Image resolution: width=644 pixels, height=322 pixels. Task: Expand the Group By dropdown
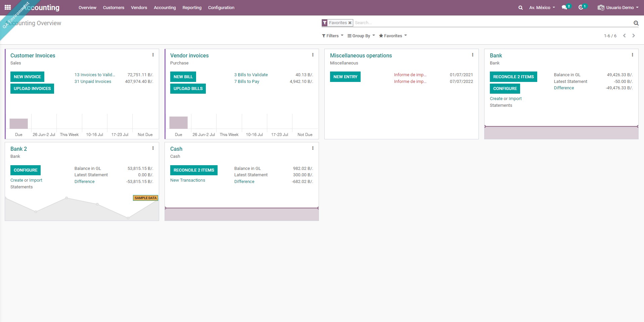[x=361, y=36]
